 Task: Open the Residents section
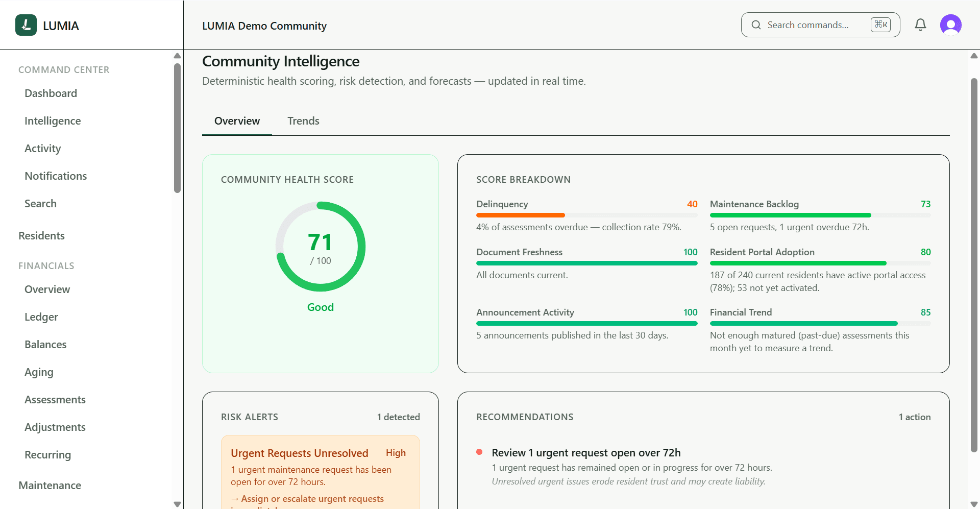41,236
